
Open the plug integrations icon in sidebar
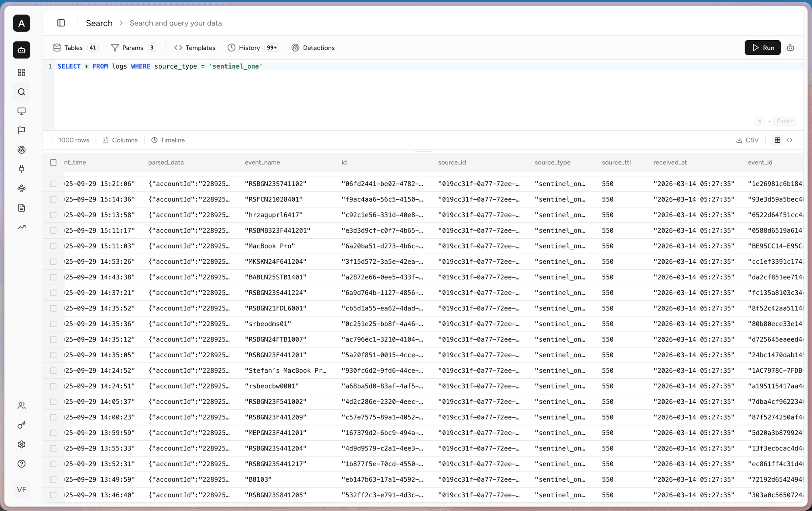22,169
